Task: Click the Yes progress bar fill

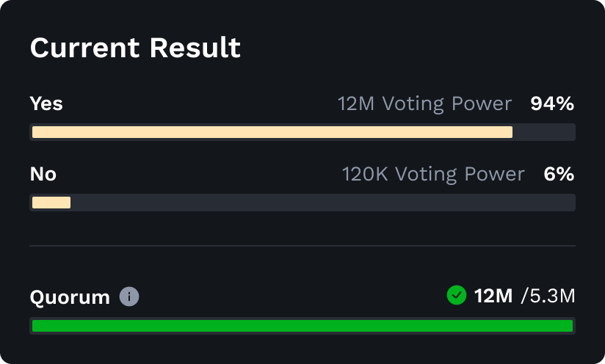Action: [272, 132]
